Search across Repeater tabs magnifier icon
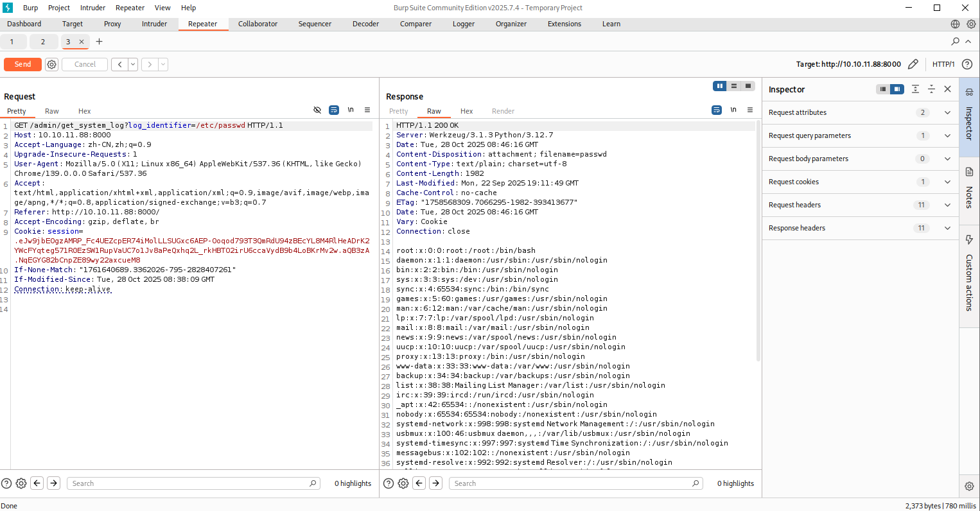980x511 pixels. [x=955, y=41]
